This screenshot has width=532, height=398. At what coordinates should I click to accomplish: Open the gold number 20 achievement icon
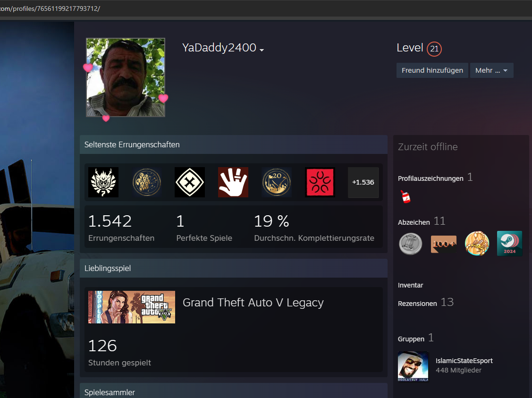[277, 182]
